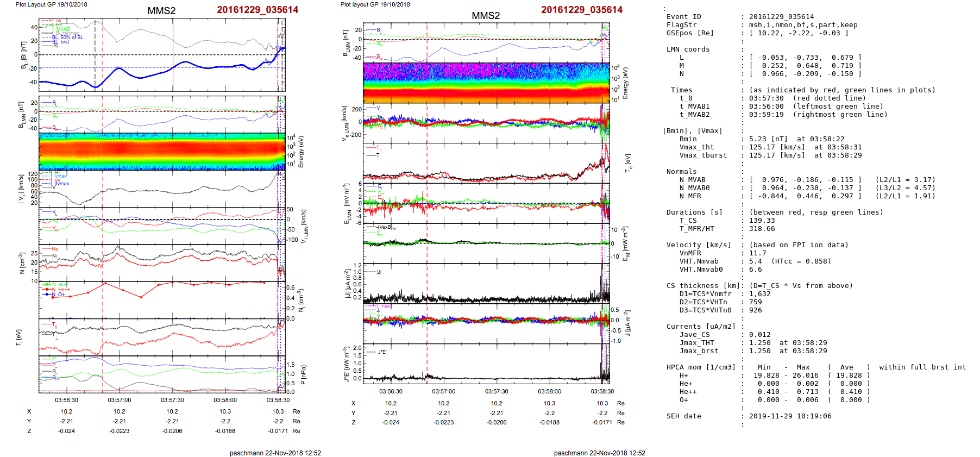This screenshot has width=980, height=457.
Task: Click the red dashed line in right plot's top panel
Action: click(427, 42)
